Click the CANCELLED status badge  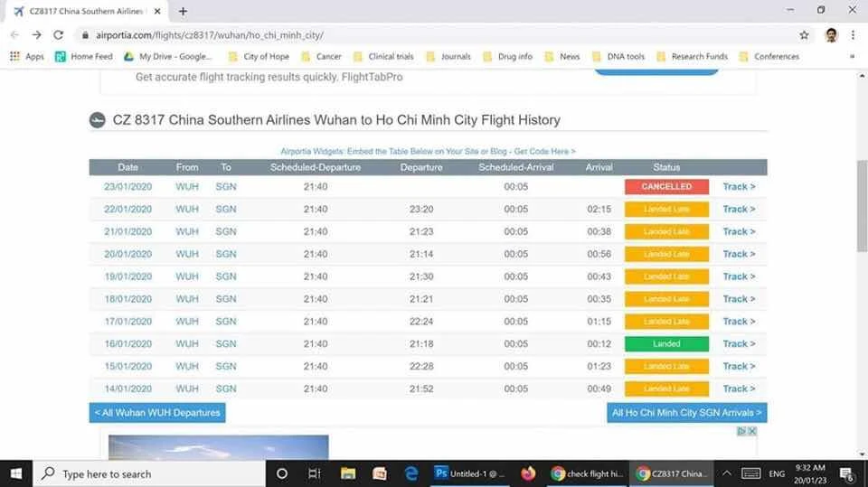coord(666,186)
